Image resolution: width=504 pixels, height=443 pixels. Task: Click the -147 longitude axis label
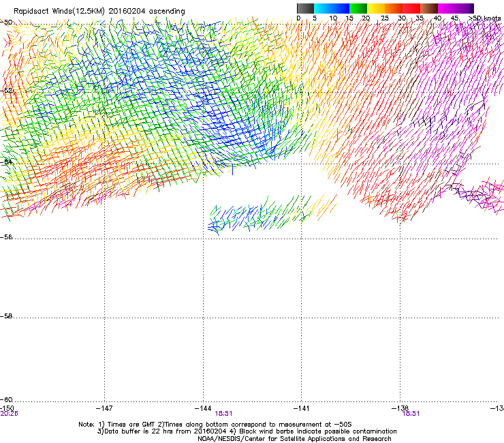click(x=104, y=408)
